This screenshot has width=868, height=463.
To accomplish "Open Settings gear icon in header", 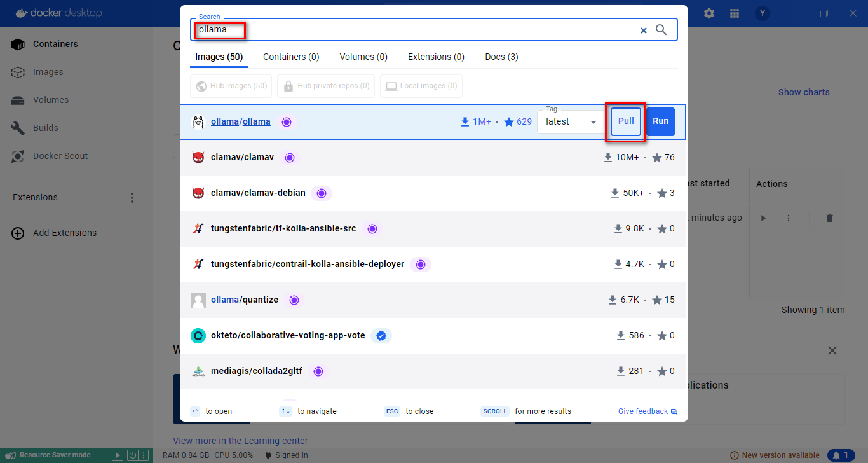I will tap(709, 13).
